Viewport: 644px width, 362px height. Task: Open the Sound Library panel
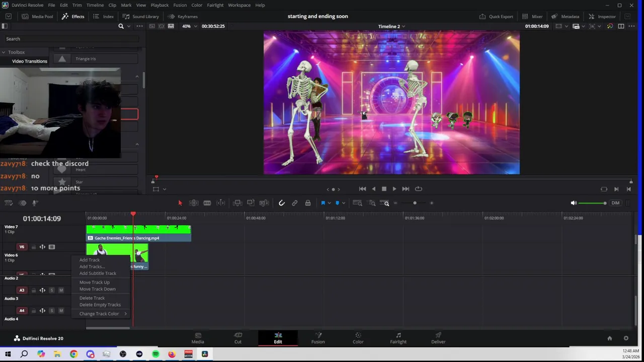click(140, 17)
